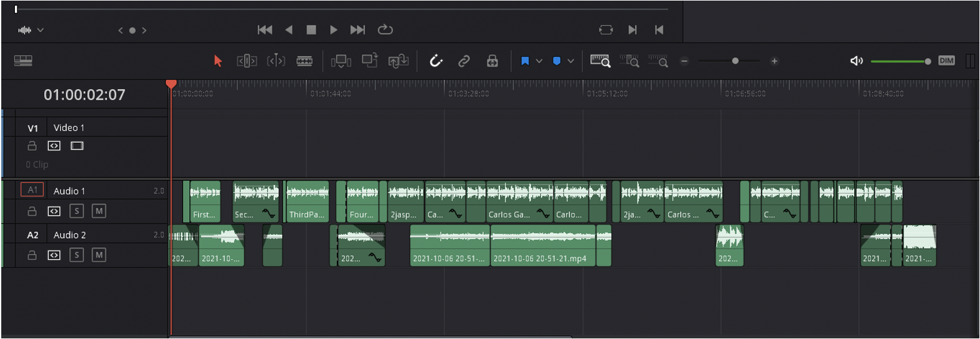Click the Overwrite Clip toolbar icon

pos(370,60)
